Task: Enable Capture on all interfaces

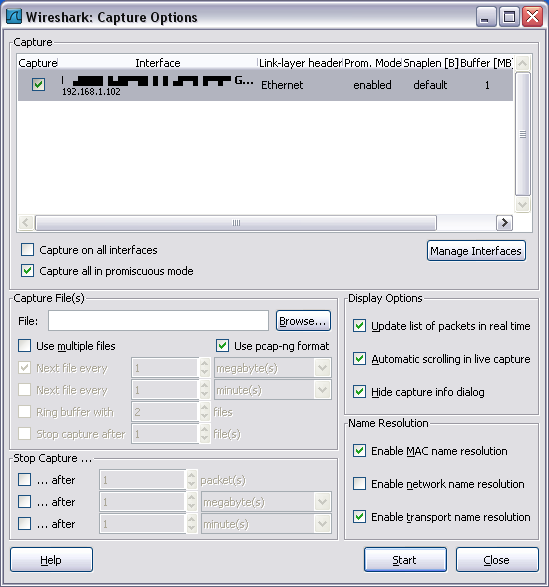Action: click(x=27, y=249)
